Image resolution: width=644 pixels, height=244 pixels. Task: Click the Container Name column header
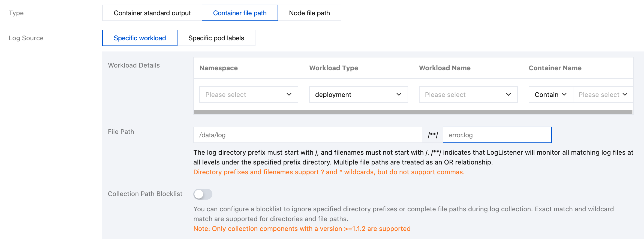pos(555,68)
